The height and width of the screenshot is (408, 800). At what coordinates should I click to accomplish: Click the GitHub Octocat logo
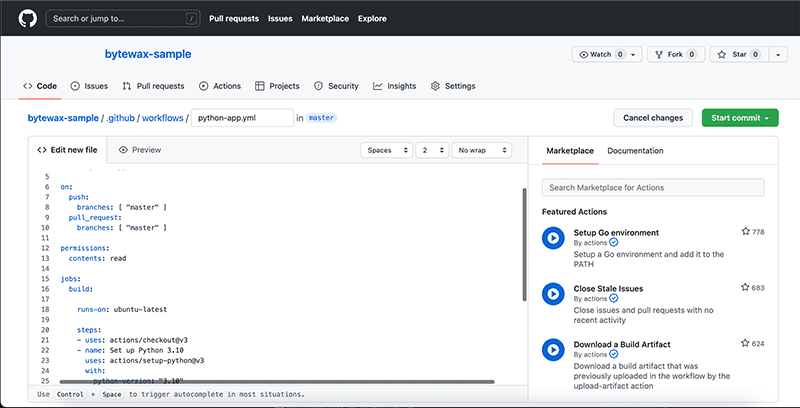26,18
